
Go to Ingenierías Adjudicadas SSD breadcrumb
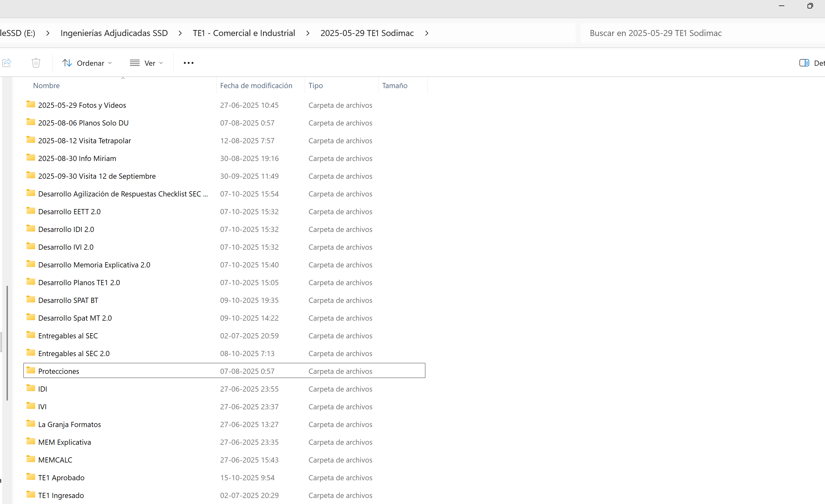click(114, 33)
